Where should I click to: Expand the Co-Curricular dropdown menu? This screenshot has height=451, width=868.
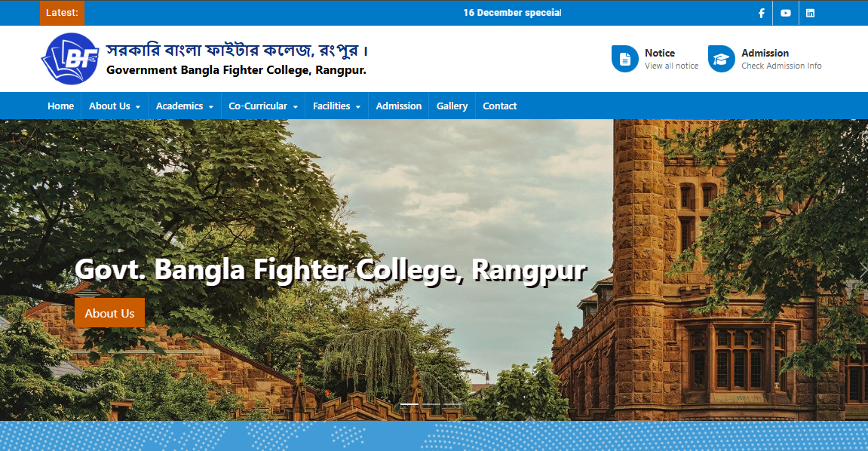point(263,106)
